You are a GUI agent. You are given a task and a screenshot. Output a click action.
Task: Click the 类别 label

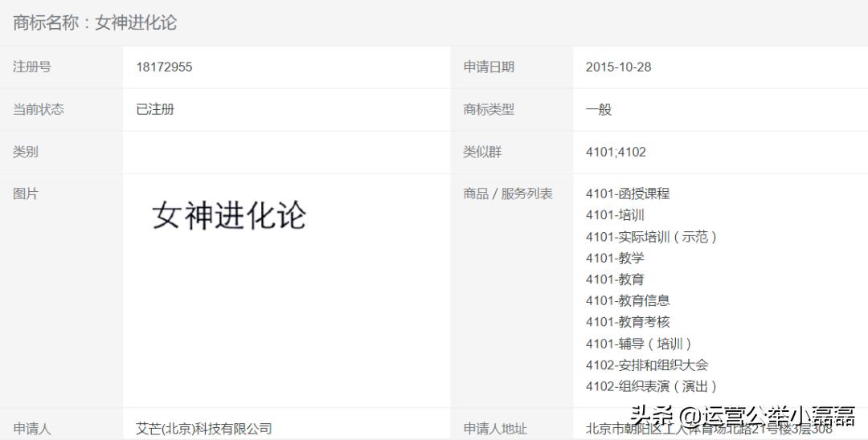coord(26,152)
